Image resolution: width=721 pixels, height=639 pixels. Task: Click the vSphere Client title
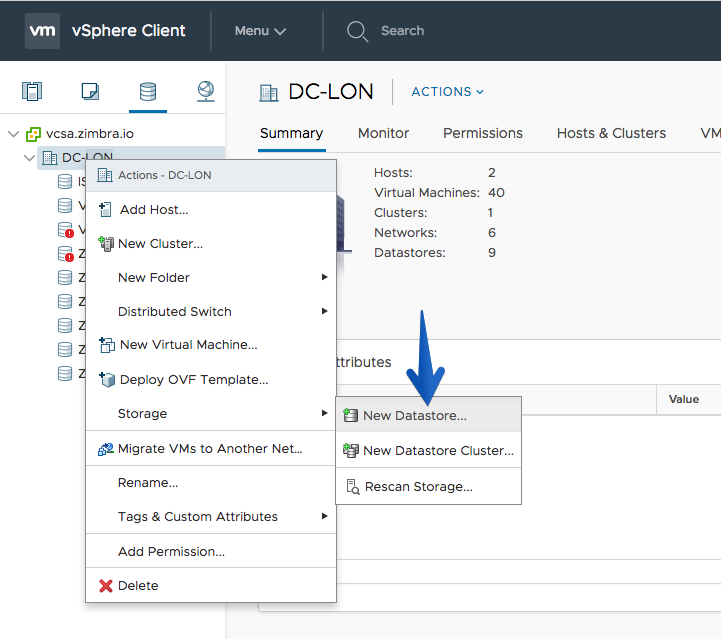129,31
